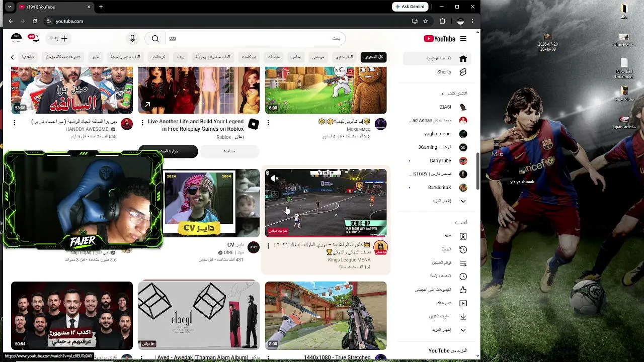This screenshot has width=644, height=362.
Task: Open the BanderitaX channel avatar
Action: [463, 188]
